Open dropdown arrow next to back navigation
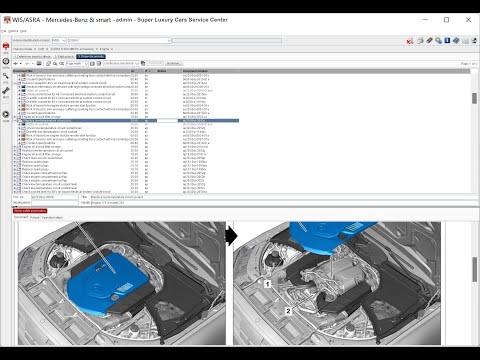Image resolution: width=480 pixels, height=360 pixels. point(21,63)
